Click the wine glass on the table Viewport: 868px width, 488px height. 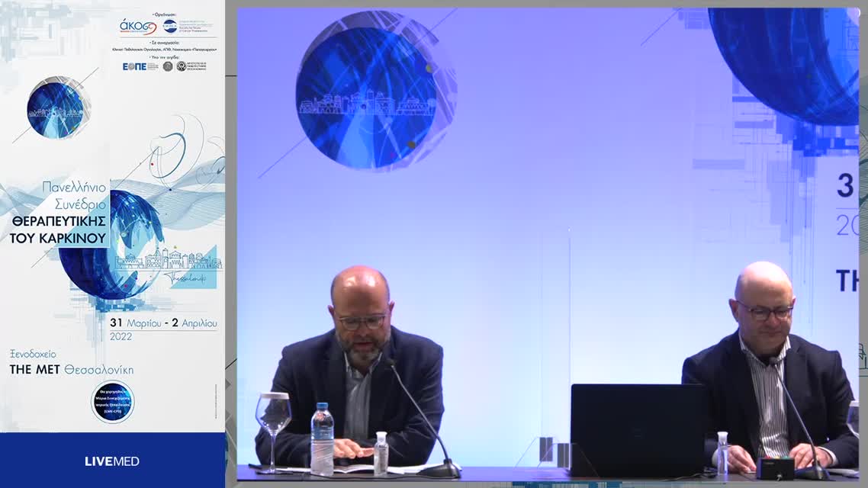(273, 432)
